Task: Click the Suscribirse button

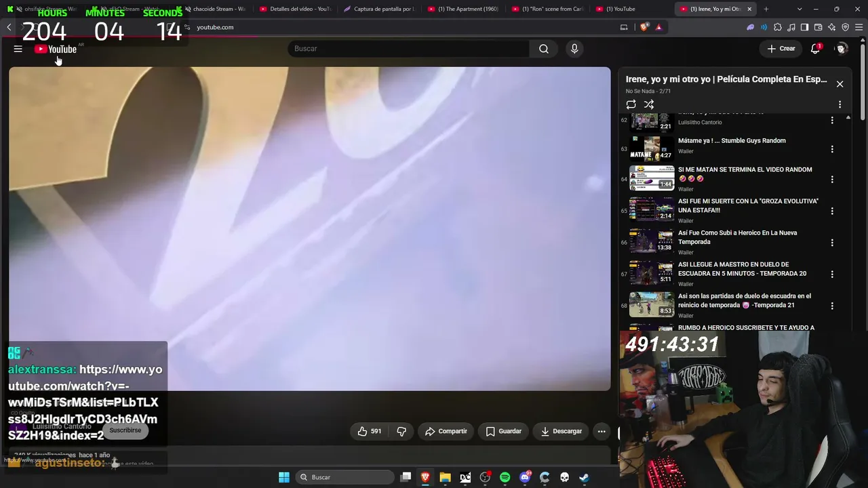Action: pos(125,430)
